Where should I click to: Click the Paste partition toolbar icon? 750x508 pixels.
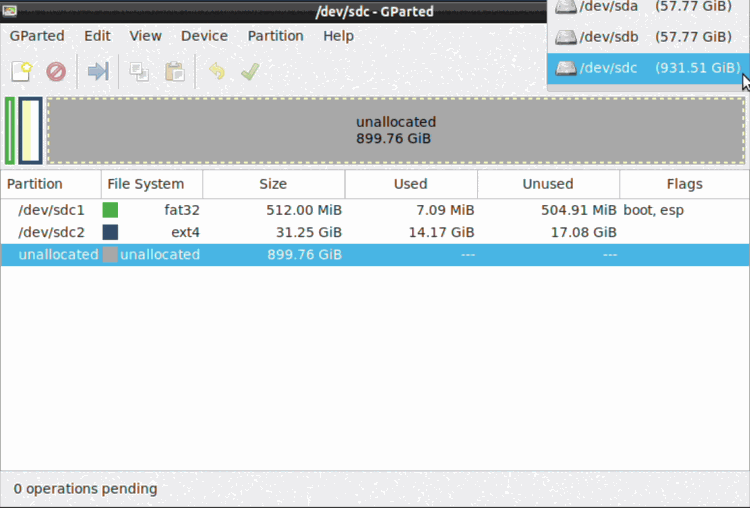[174, 72]
